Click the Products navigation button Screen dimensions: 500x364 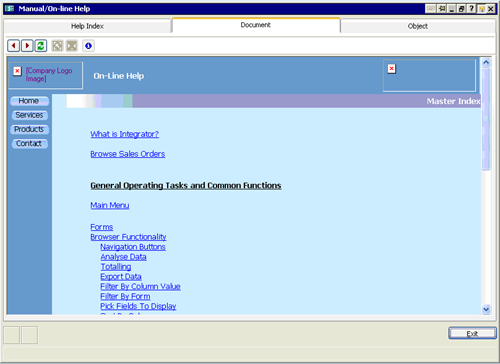coord(29,129)
